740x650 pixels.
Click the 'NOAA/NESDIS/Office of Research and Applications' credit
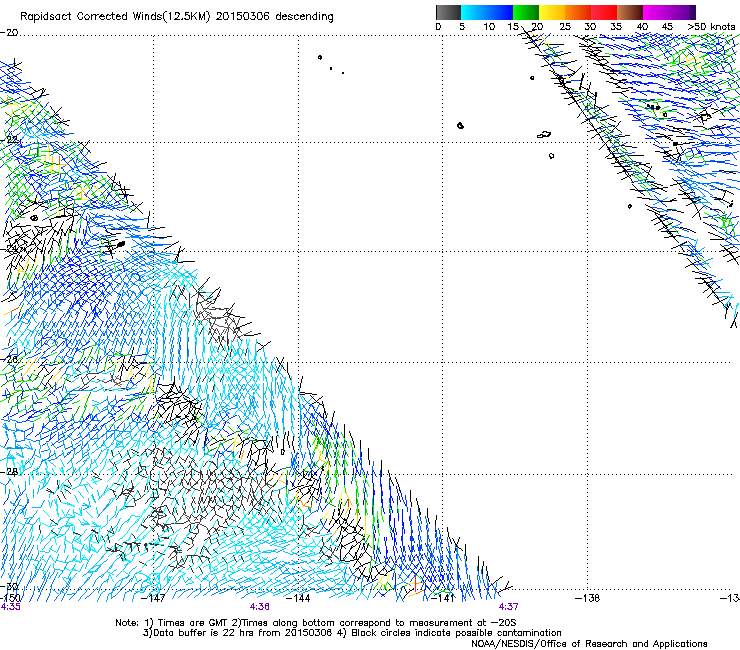click(589, 644)
